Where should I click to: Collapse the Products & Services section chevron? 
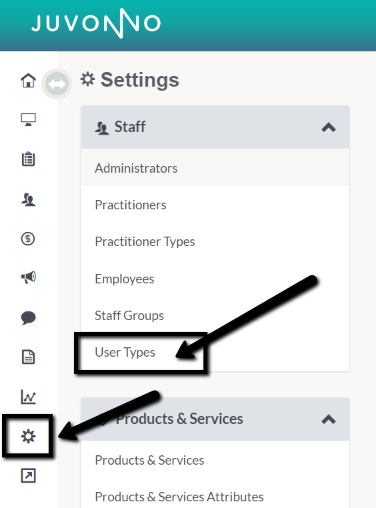pyautogui.click(x=329, y=419)
